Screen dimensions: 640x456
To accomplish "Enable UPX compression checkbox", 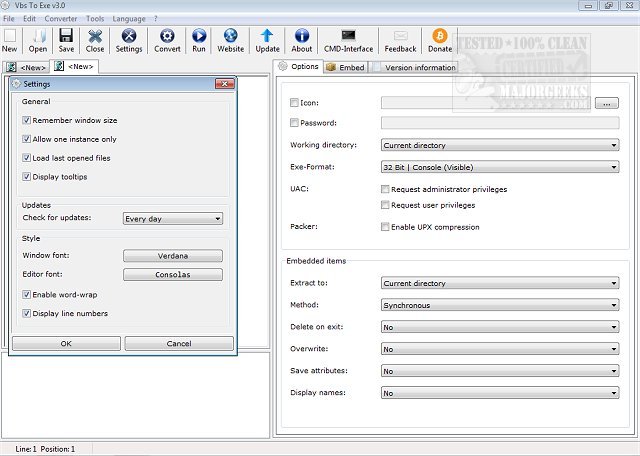I will tap(386, 227).
